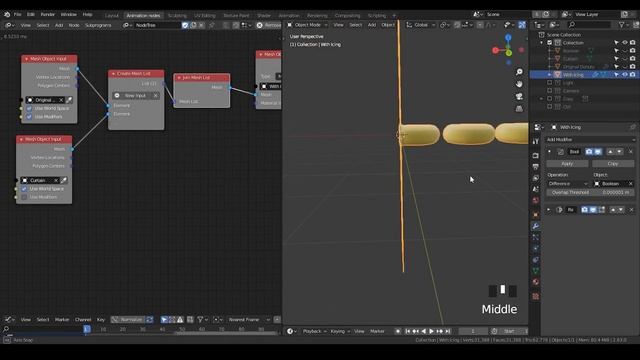Switch to the UV Editing workspace tab
Viewport: 640px width, 360px height.
tap(204, 16)
